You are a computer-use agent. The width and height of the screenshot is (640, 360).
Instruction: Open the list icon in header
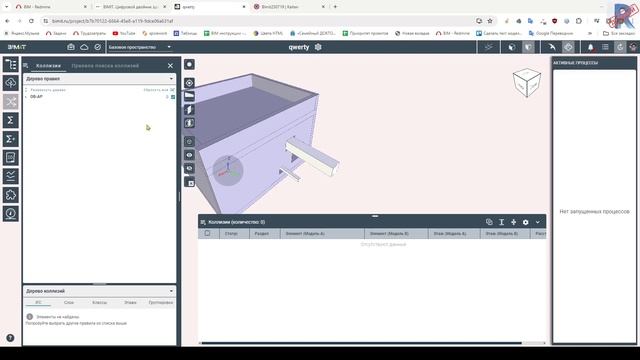click(605, 47)
